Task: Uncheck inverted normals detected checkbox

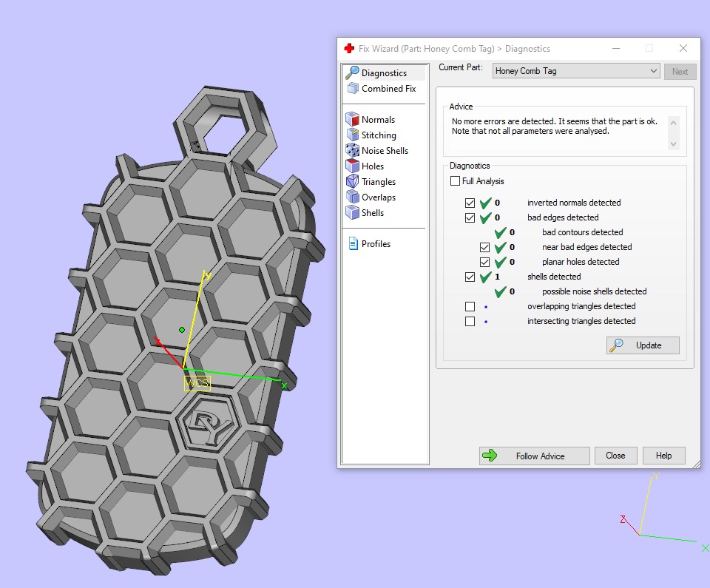Action: (x=470, y=203)
